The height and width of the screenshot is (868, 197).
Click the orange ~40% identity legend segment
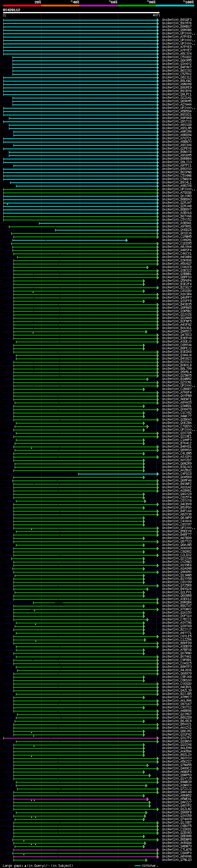point(60,6)
